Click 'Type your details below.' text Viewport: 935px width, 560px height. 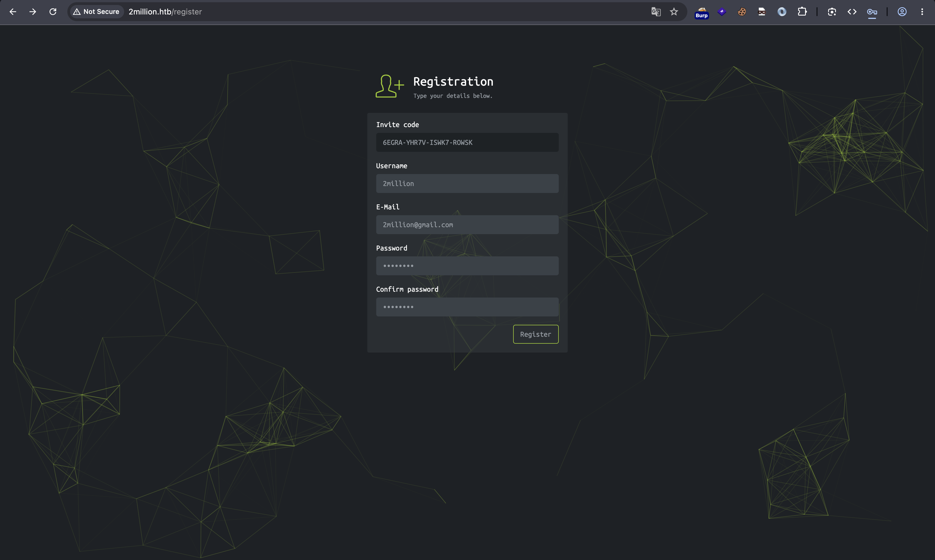453,96
